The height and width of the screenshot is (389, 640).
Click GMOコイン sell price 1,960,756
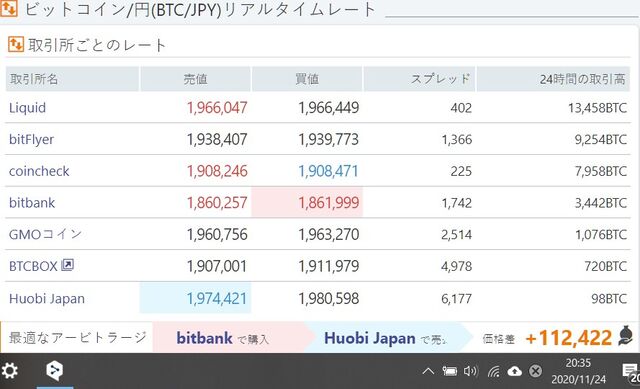pyautogui.click(x=217, y=234)
